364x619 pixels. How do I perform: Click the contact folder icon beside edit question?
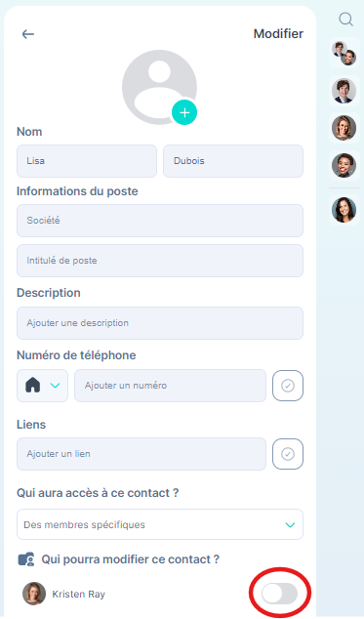click(x=26, y=559)
